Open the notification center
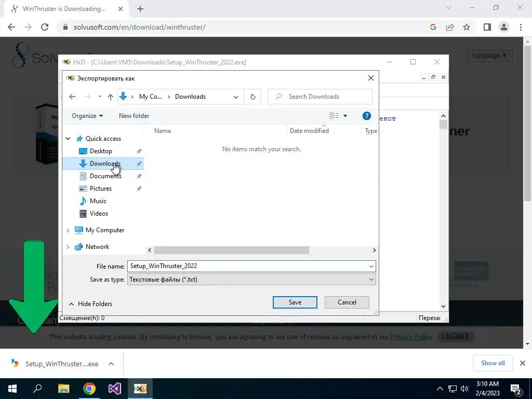 (x=516, y=389)
